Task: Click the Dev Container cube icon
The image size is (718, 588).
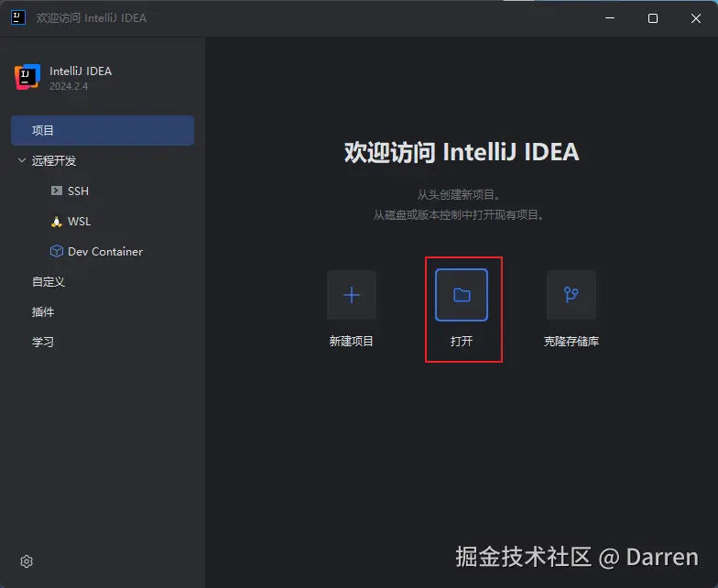Action: click(57, 251)
